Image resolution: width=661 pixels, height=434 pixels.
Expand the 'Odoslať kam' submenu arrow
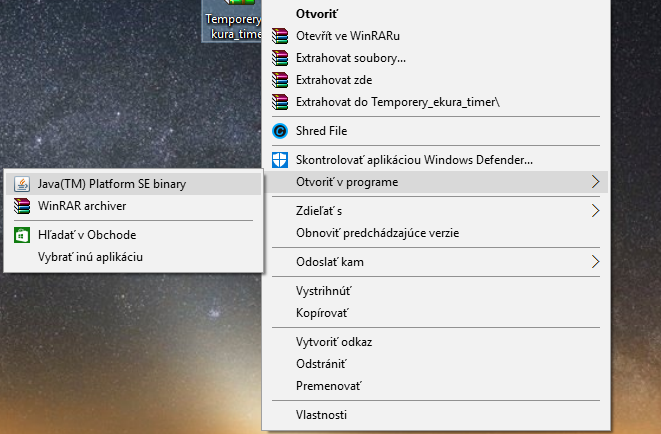click(595, 262)
